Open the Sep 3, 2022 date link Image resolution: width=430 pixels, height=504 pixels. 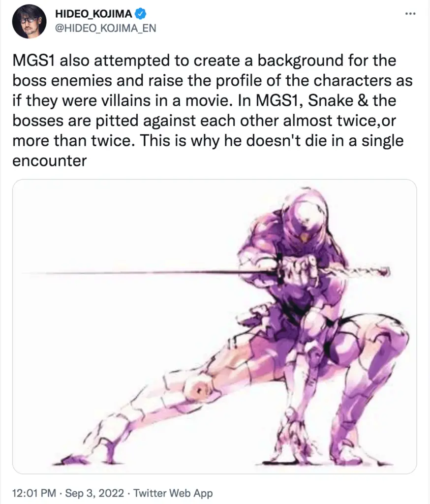pos(94,493)
